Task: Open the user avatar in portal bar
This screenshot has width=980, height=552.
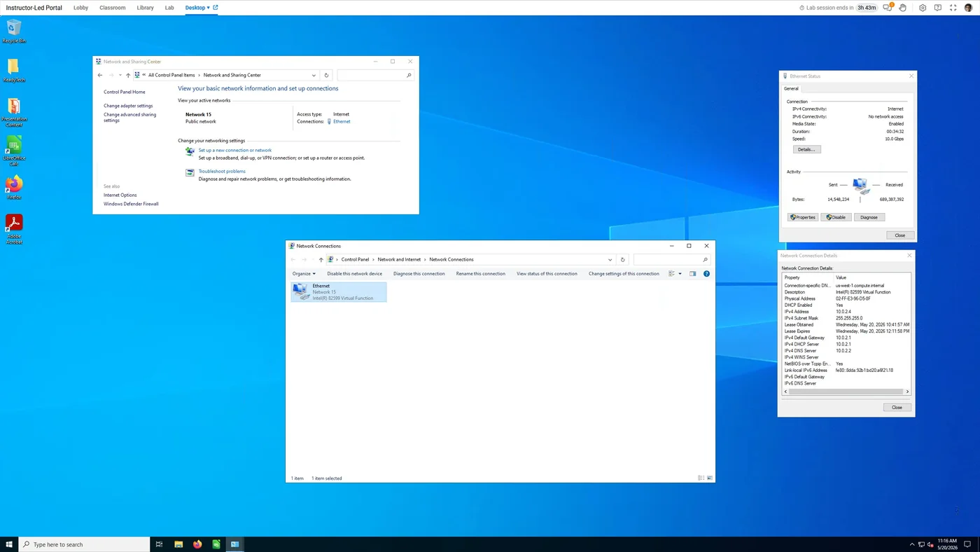Action: [968, 8]
